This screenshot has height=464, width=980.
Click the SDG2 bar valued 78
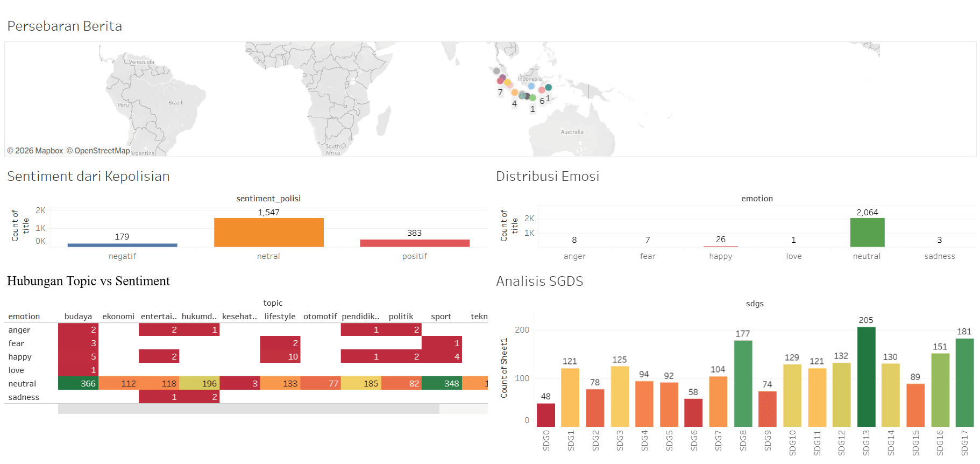click(x=595, y=408)
